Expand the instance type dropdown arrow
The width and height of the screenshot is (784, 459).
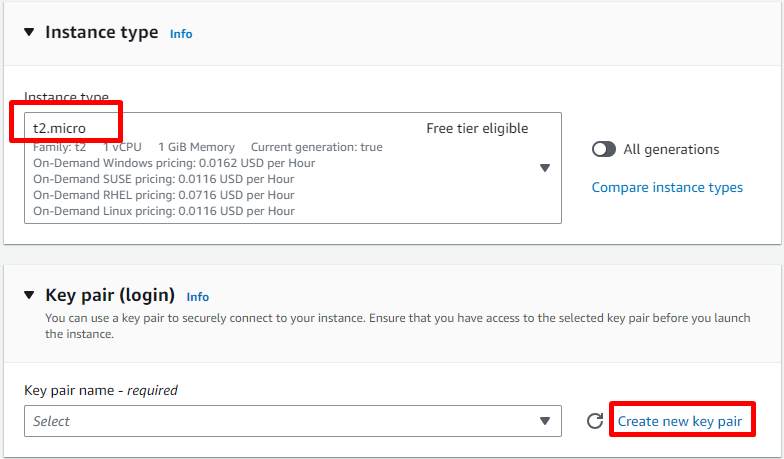pos(545,168)
